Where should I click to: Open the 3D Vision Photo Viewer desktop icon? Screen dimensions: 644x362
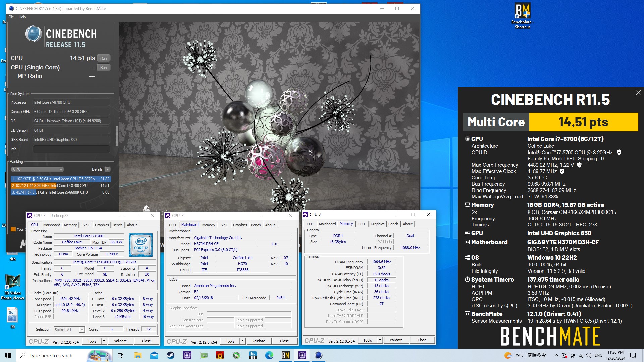click(x=13, y=287)
